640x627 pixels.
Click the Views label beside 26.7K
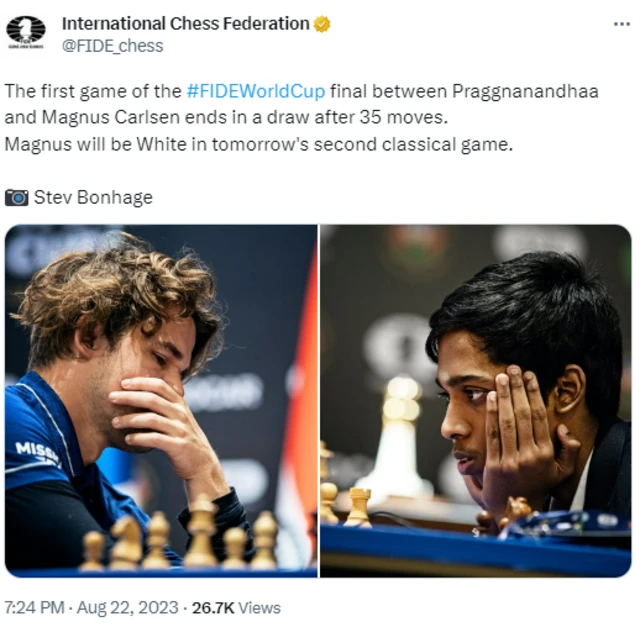click(x=260, y=608)
